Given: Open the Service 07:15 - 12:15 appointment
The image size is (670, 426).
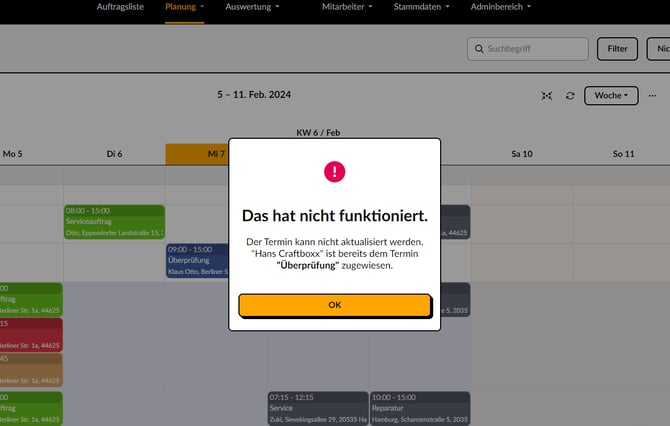Looking at the screenshot, I should [x=317, y=408].
